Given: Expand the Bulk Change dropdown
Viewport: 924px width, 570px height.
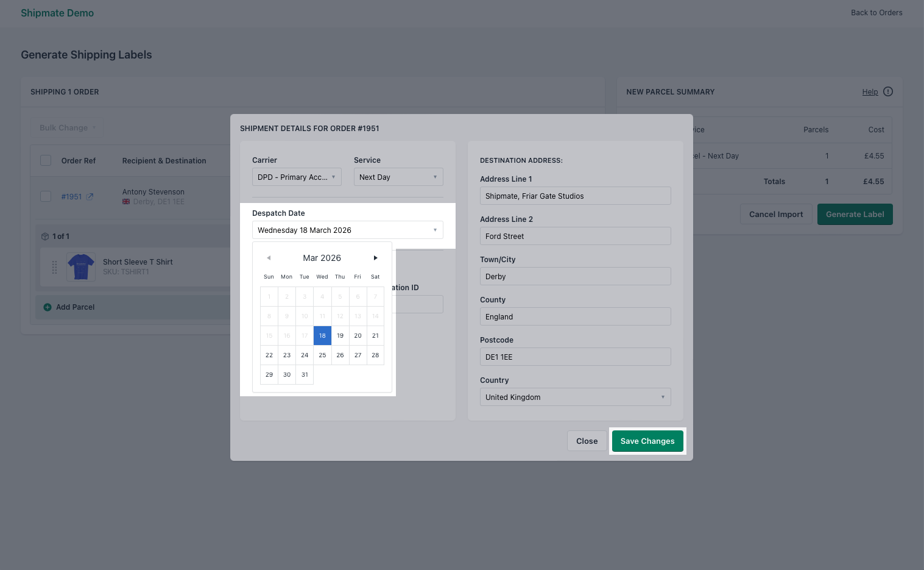Looking at the screenshot, I should point(67,127).
